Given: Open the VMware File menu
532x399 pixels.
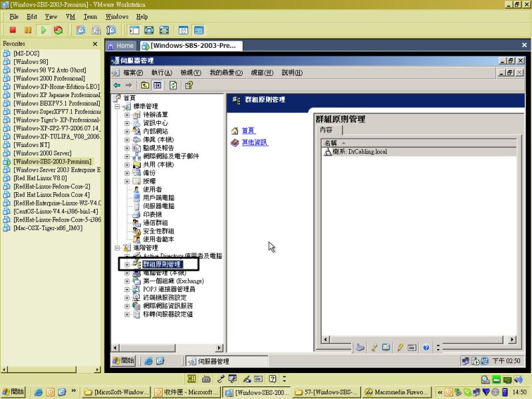Looking at the screenshot, I should click(x=14, y=17).
